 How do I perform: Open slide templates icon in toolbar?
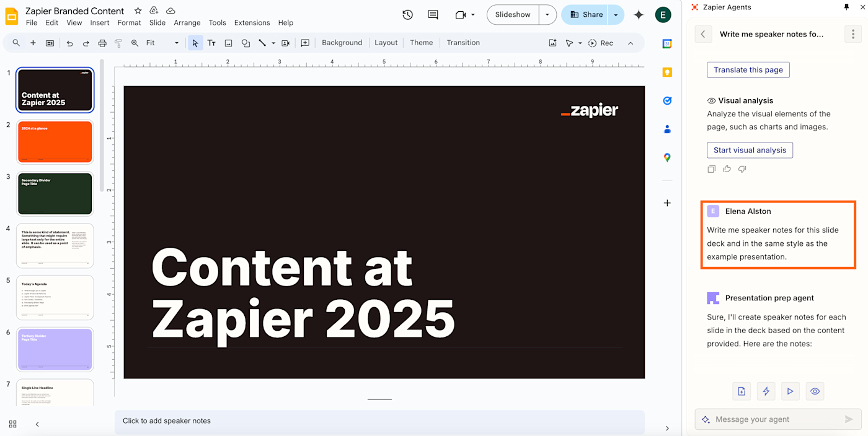coord(50,43)
